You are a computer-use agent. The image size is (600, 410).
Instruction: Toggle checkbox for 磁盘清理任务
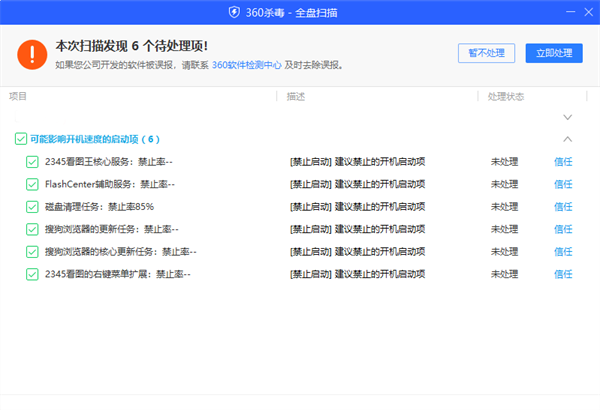[33, 207]
